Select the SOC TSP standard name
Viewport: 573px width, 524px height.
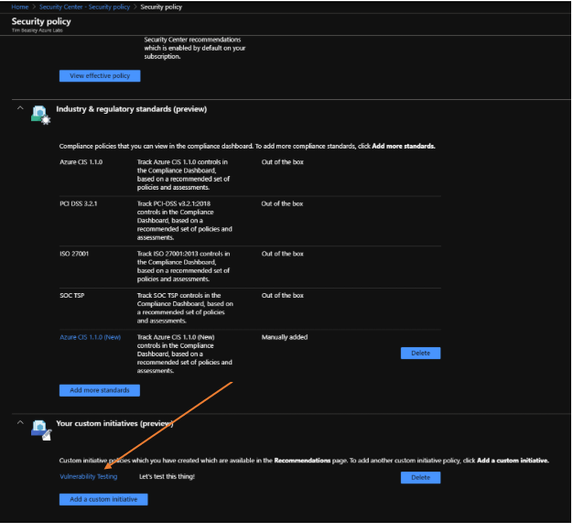(x=72, y=295)
